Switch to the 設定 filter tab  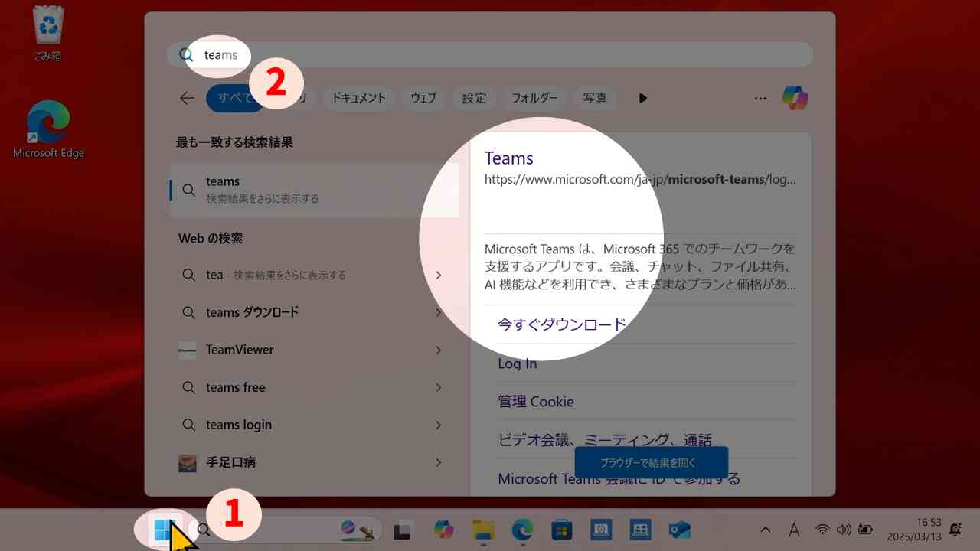(474, 98)
